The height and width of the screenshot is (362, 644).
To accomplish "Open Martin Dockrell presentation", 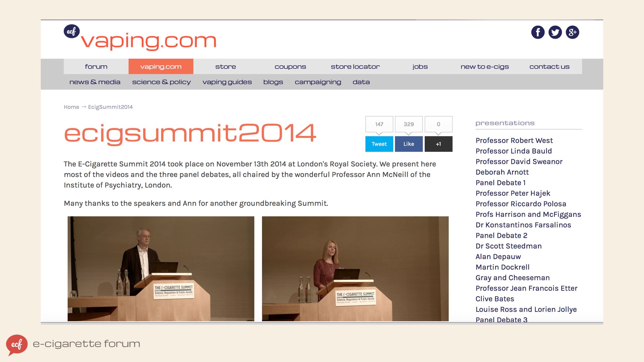I will click(503, 267).
